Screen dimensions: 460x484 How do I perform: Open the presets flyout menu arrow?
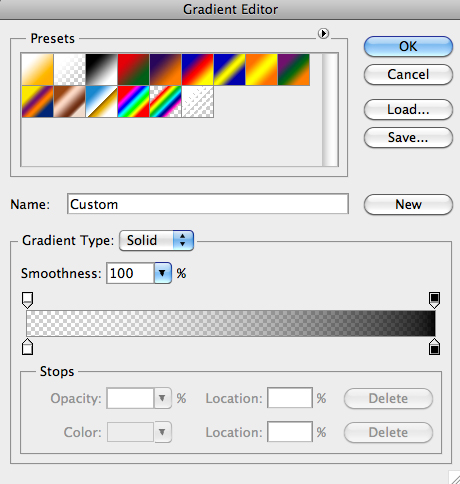point(323,33)
